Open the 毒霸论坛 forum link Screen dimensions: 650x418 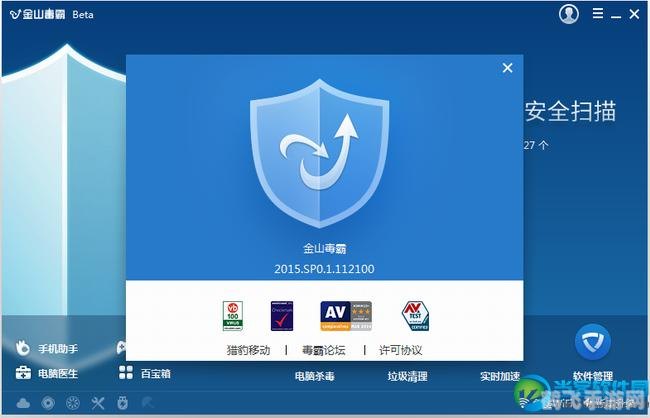pyautogui.click(x=323, y=350)
